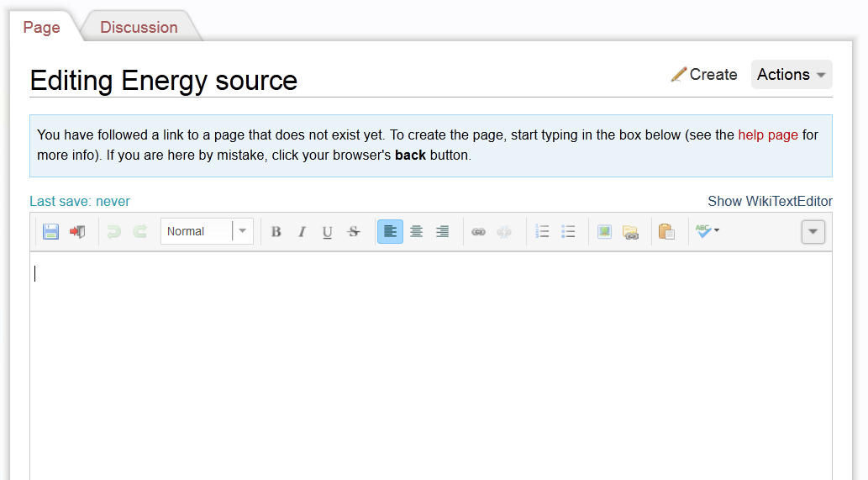Image resolution: width=868 pixels, height=480 pixels.
Task: Click Show WikiTextEditor link
Action: pyautogui.click(x=770, y=201)
